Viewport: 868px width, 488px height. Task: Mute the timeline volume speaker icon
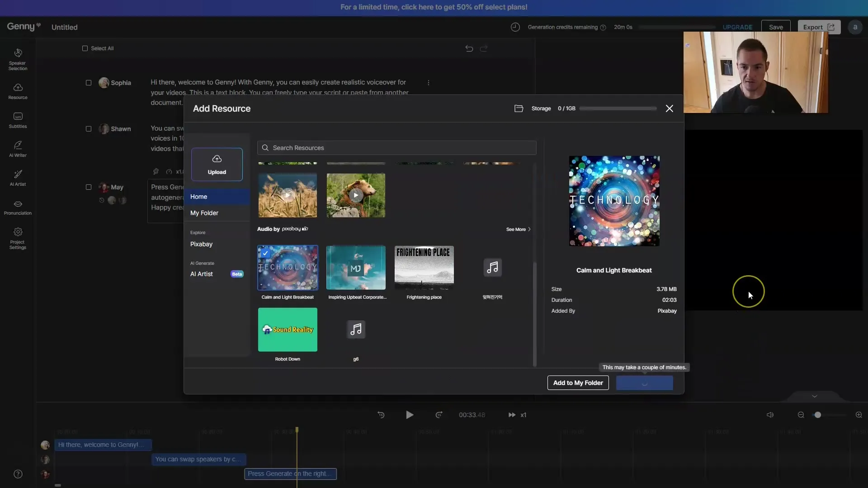tap(770, 415)
